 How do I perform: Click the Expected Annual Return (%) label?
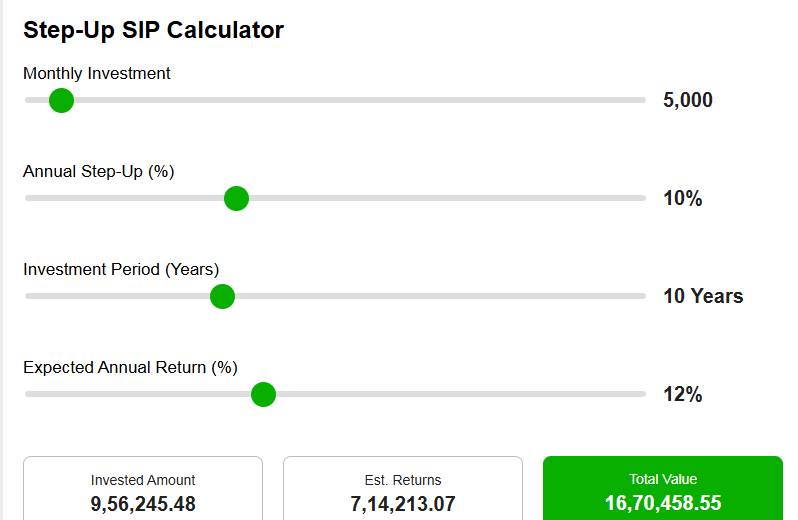(x=130, y=367)
